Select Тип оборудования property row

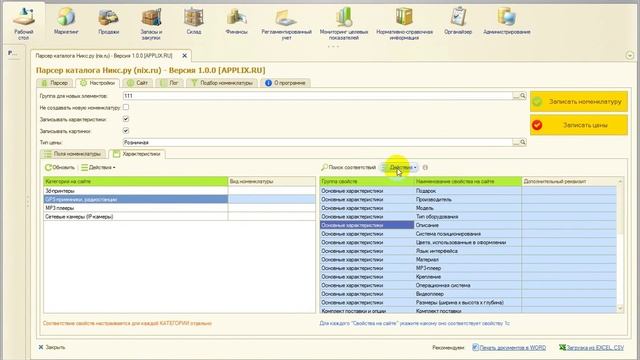pyautogui.click(x=468, y=216)
